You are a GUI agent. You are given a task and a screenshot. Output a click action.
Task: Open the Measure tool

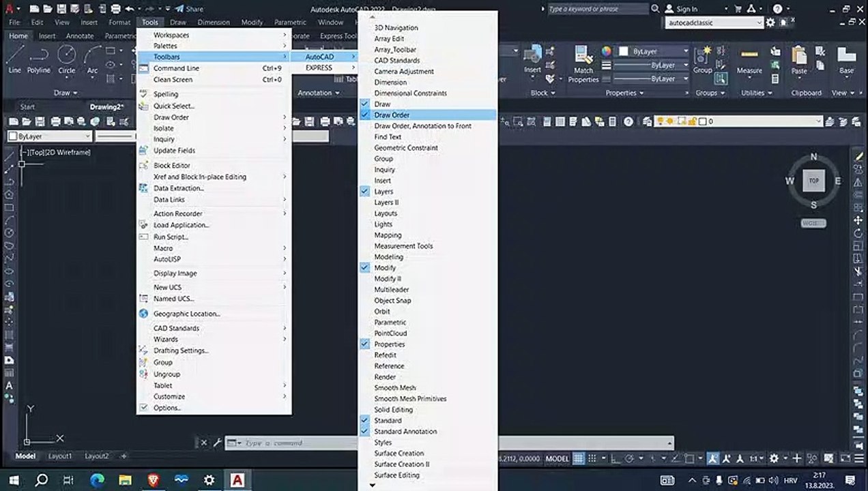click(749, 61)
